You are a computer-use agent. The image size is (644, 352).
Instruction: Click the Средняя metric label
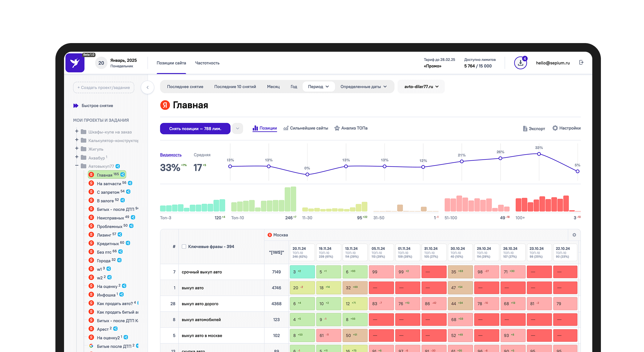202,155
